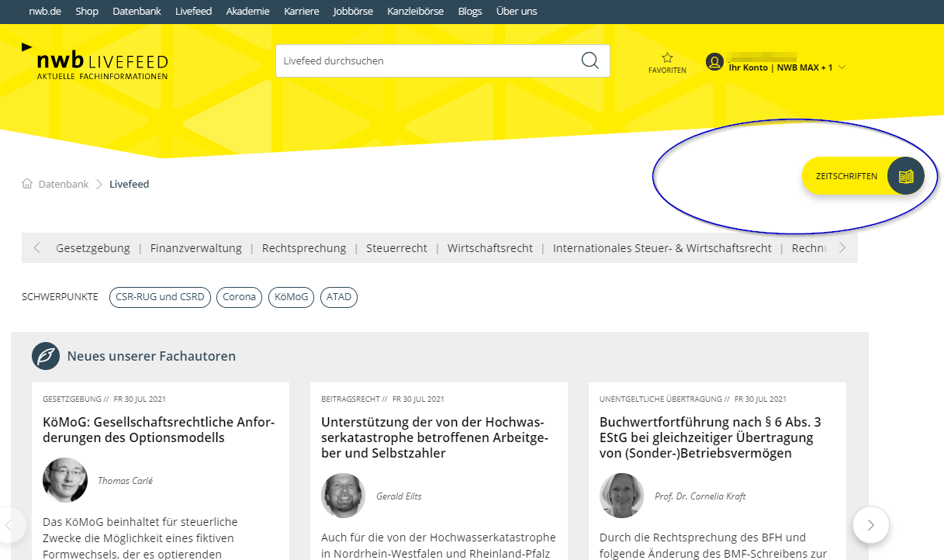The height and width of the screenshot is (560, 944).
Task: Toggle the Corona Schwerpunkt filter chip
Action: [239, 297]
